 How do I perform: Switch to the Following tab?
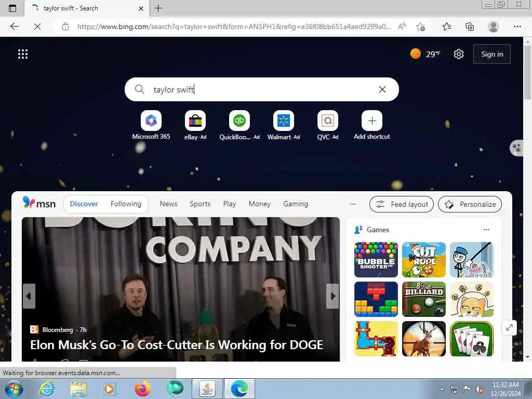click(126, 204)
